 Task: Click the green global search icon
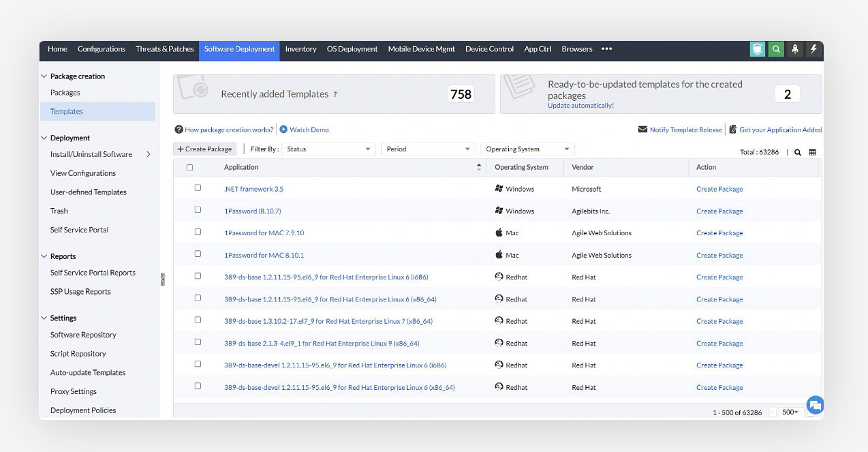[776, 49]
